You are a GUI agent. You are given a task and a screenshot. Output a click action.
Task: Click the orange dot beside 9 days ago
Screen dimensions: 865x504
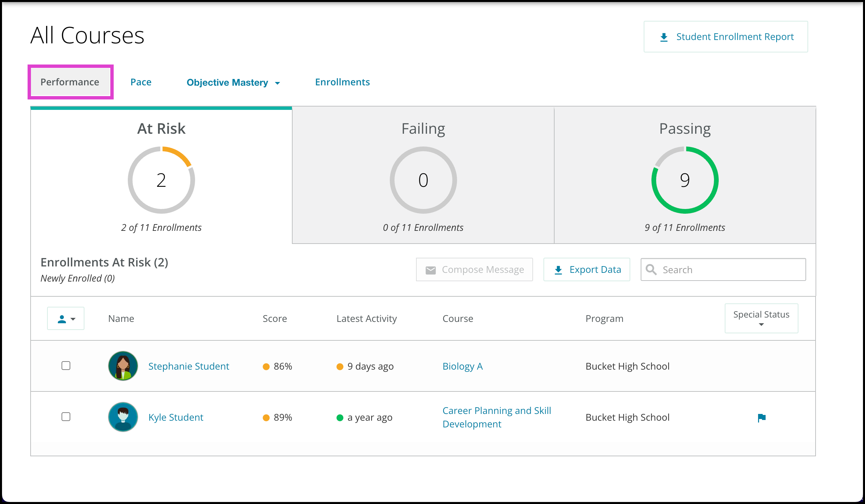click(x=340, y=367)
